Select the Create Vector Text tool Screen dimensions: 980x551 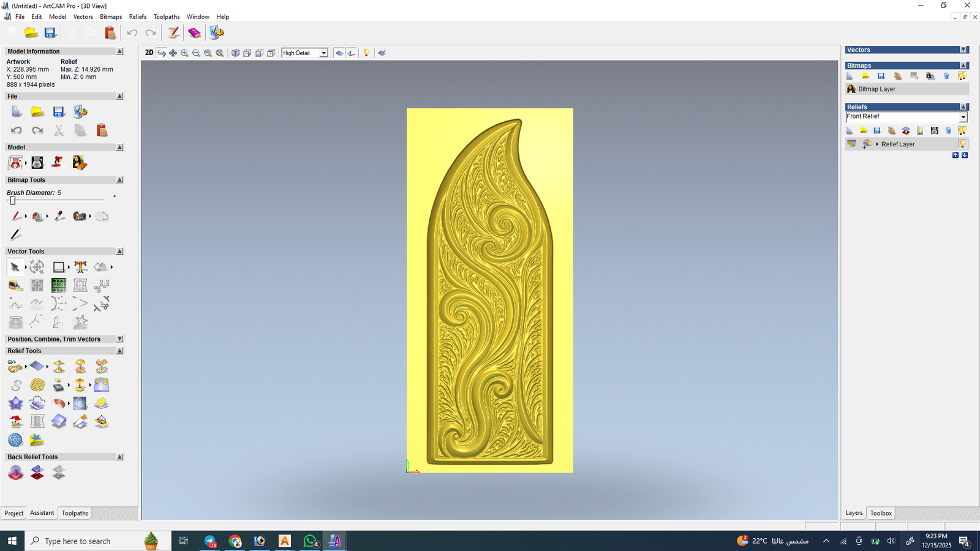pyautogui.click(x=80, y=267)
